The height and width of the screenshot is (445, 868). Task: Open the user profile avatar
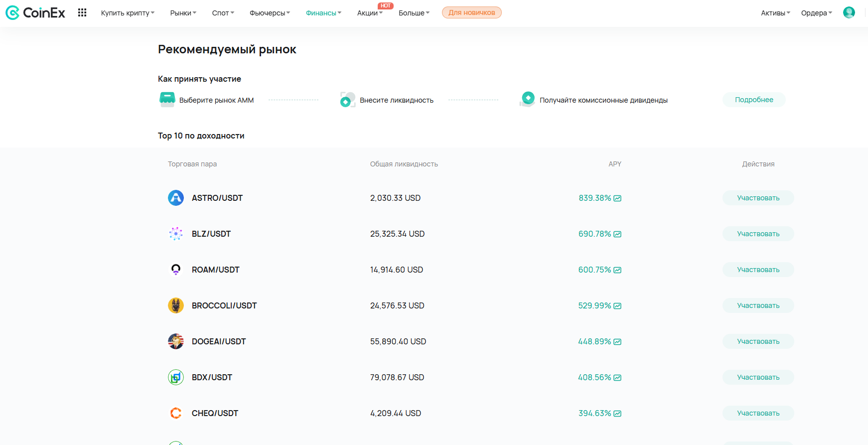click(849, 12)
